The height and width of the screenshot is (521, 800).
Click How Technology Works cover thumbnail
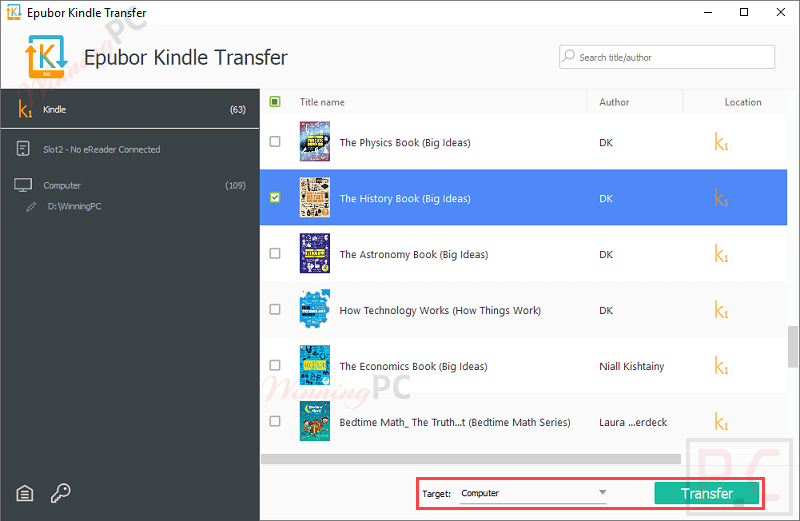315,309
